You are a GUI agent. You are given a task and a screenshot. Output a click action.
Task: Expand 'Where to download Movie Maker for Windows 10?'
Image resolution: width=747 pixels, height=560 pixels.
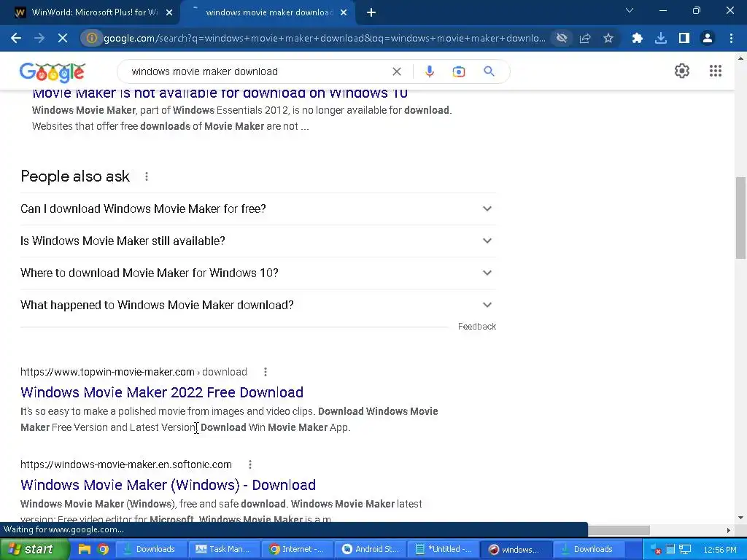(x=258, y=273)
